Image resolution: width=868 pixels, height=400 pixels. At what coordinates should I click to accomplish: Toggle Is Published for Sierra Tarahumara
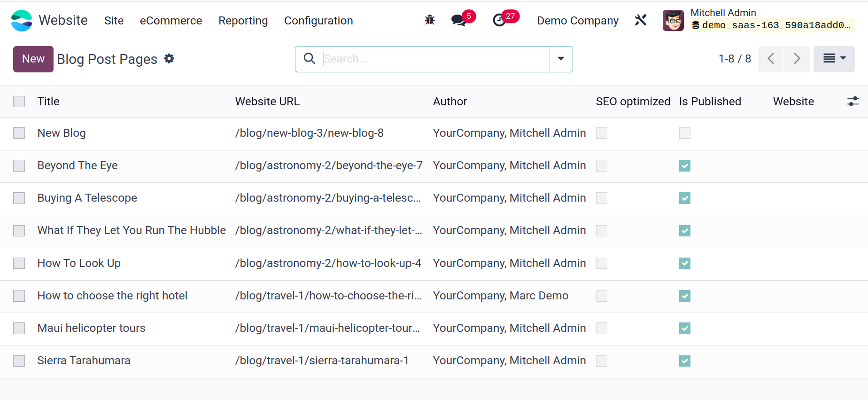(685, 361)
